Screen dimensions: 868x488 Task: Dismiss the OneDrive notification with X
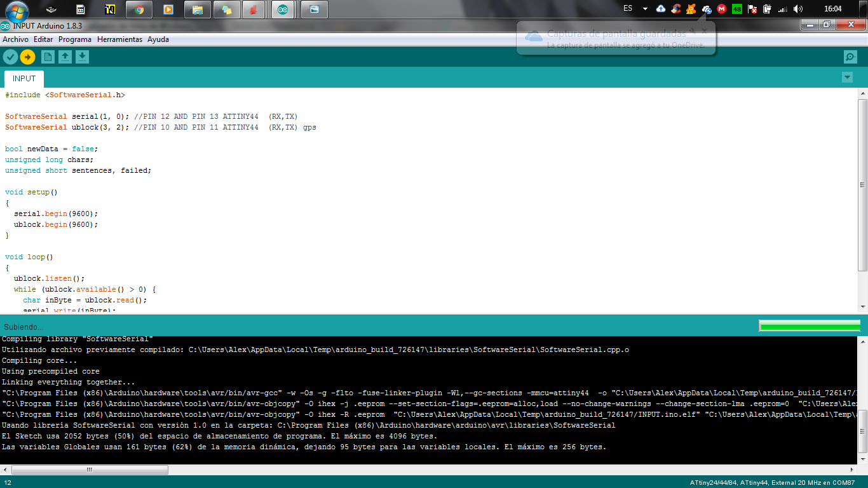pyautogui.click(x=704, y=30)
